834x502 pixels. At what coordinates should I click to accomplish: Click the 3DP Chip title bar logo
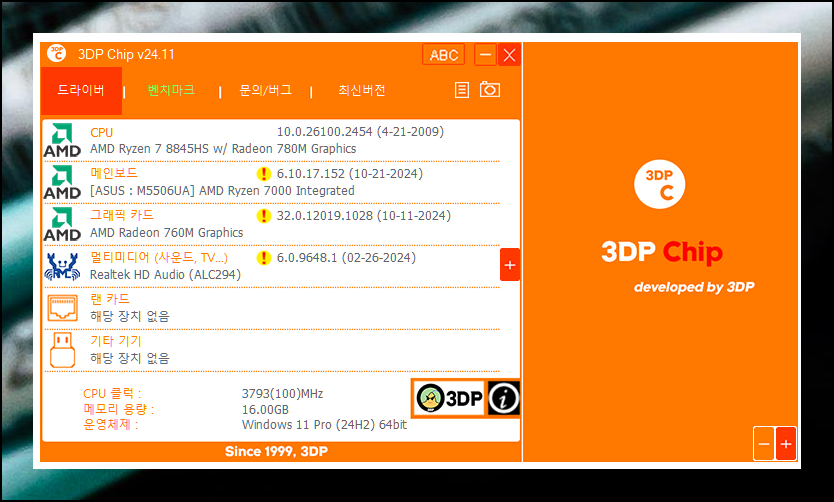coord(56,54)
